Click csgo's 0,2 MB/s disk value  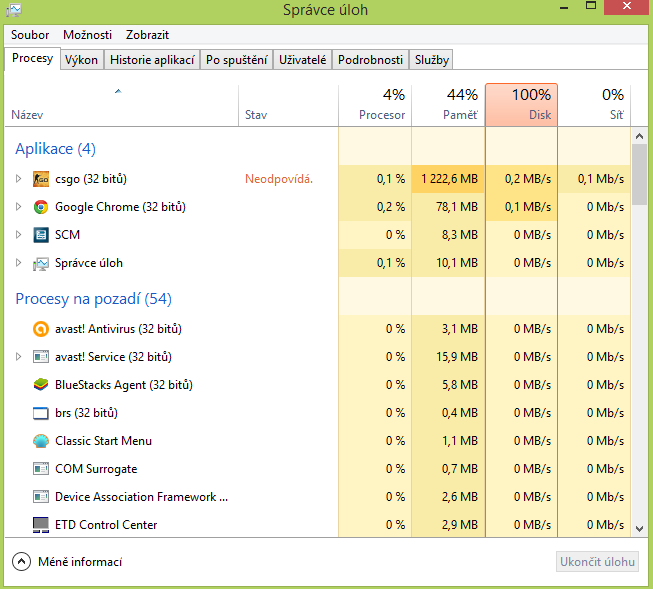click(x=528, y=179)
